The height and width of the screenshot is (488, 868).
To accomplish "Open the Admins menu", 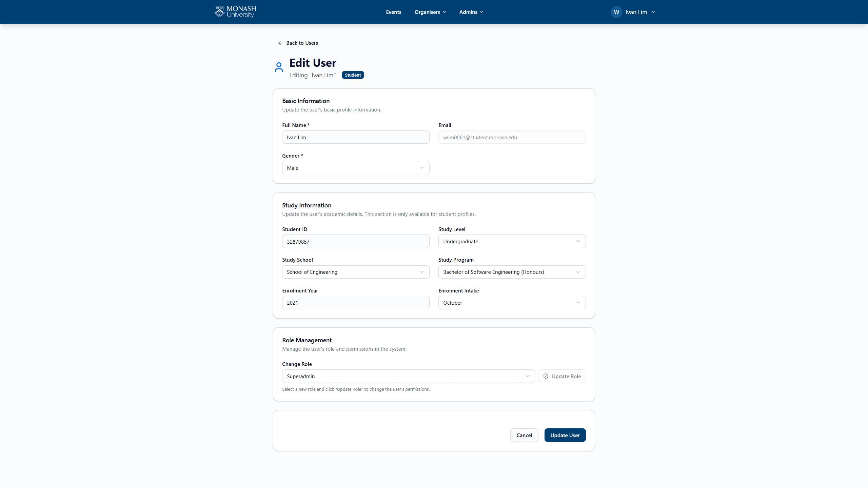I will [468, 12].
